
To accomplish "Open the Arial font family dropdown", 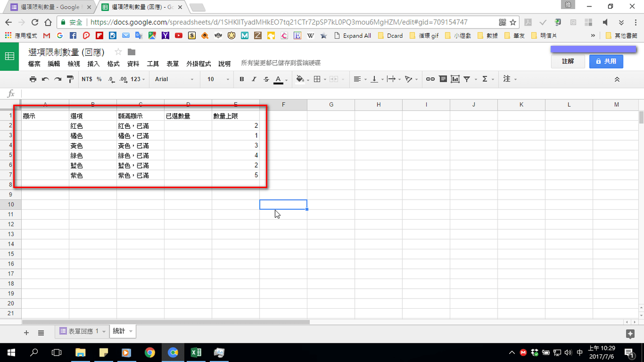I will click(175, 79).
